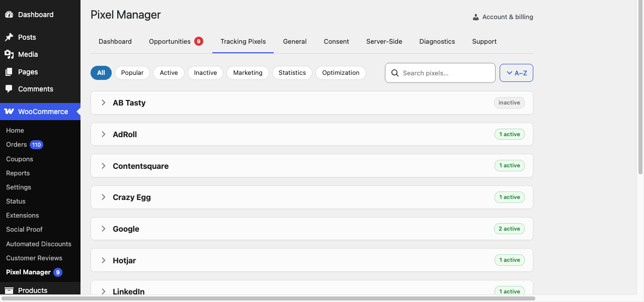The image size is (644, 302).
Task: Switch to the Opportunities tab
Action: 176,42
